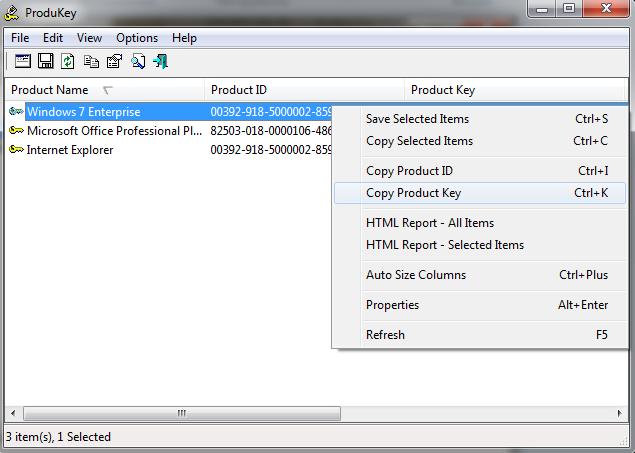635x453 pixels.
Task: Click the Exit toolbar icon
Action: [x=160, y=61]
